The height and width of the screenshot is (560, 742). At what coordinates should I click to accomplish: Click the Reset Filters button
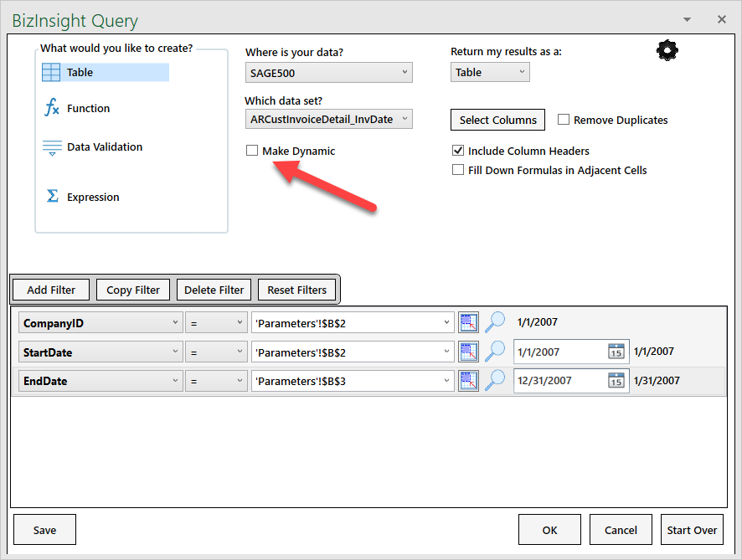tap(296, 290)
